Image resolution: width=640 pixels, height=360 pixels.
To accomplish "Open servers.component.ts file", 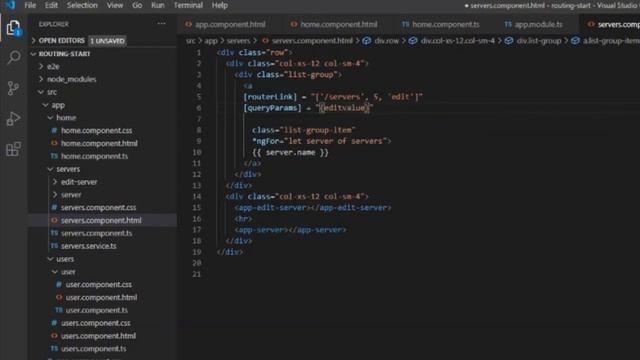I will click(x=96, y=233).
